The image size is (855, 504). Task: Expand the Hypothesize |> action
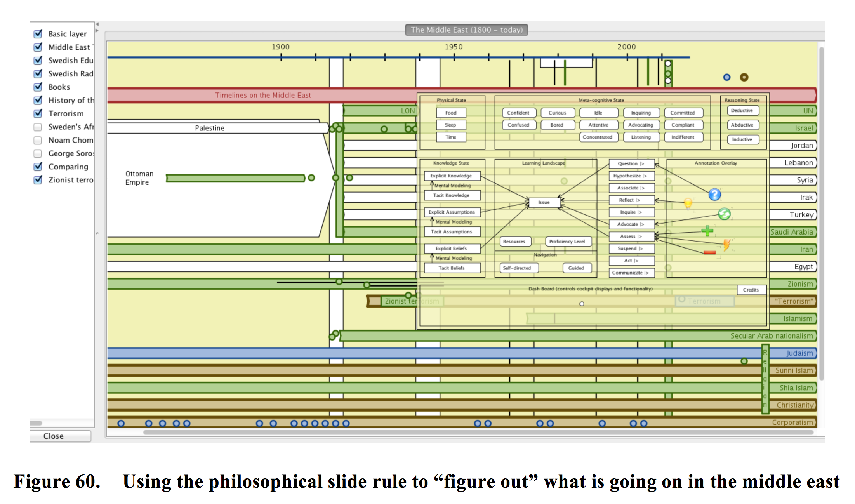pos(631,176)
